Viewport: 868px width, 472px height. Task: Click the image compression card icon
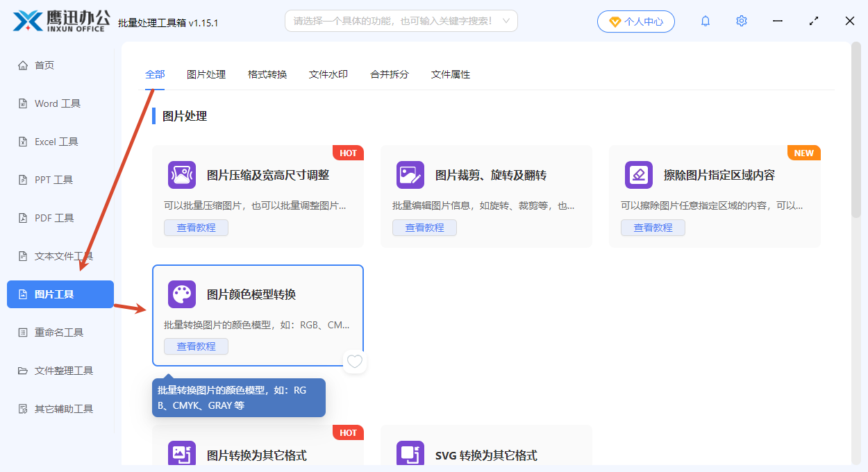click(x=182, y=175)
